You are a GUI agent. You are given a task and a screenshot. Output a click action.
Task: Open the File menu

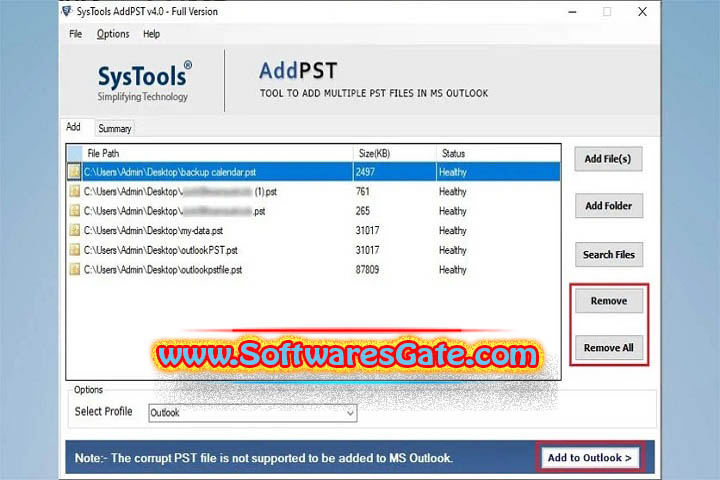pos(75,34)
